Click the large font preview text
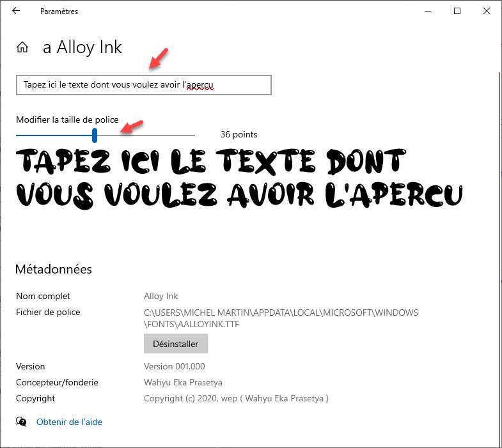Image resolution: width=502 pixels, height=448 pixels. click(x=239, y=178)
